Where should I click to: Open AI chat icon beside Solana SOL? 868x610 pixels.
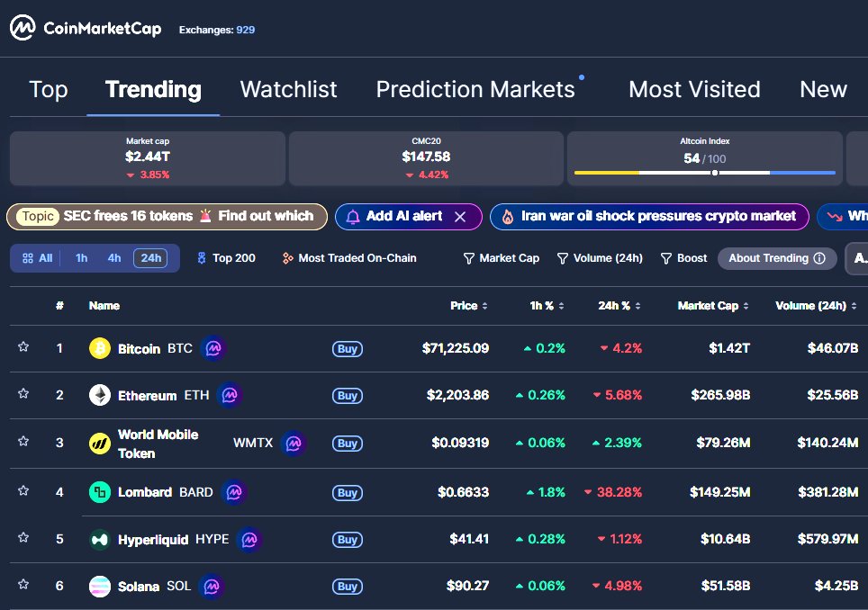[212, 587]
